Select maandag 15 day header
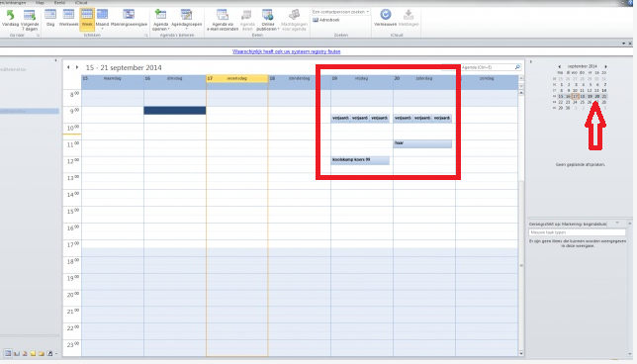 113,78
